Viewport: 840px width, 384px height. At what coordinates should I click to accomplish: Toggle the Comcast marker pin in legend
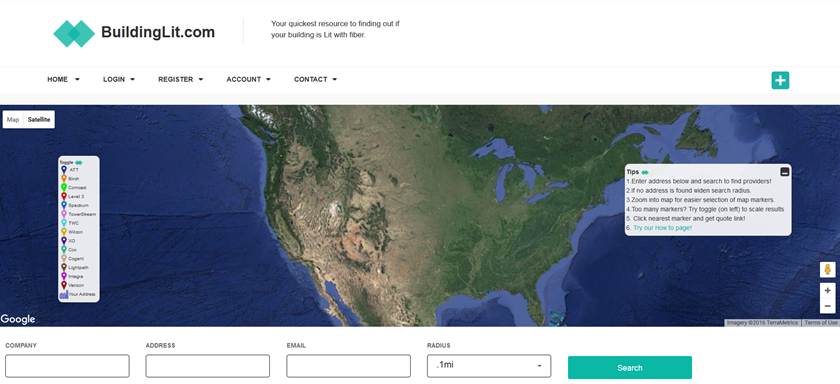click(x=64, y=187)
